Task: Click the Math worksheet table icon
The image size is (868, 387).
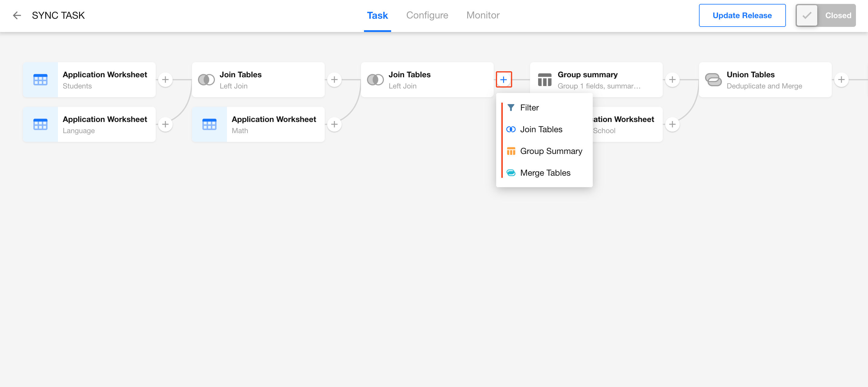Action: [x=209, y=124]
